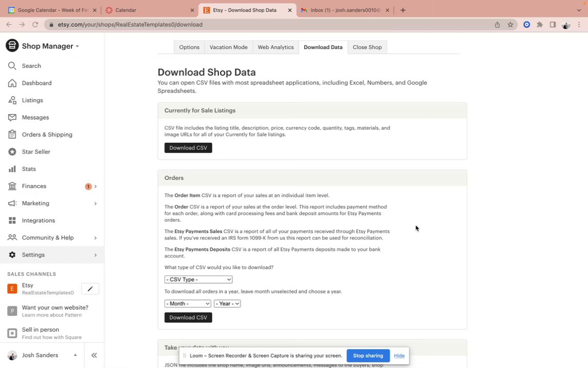Open the Orders & Shipping clipboard icon
588x368 pixels.
pyautogui.click(x=12, y=134)
